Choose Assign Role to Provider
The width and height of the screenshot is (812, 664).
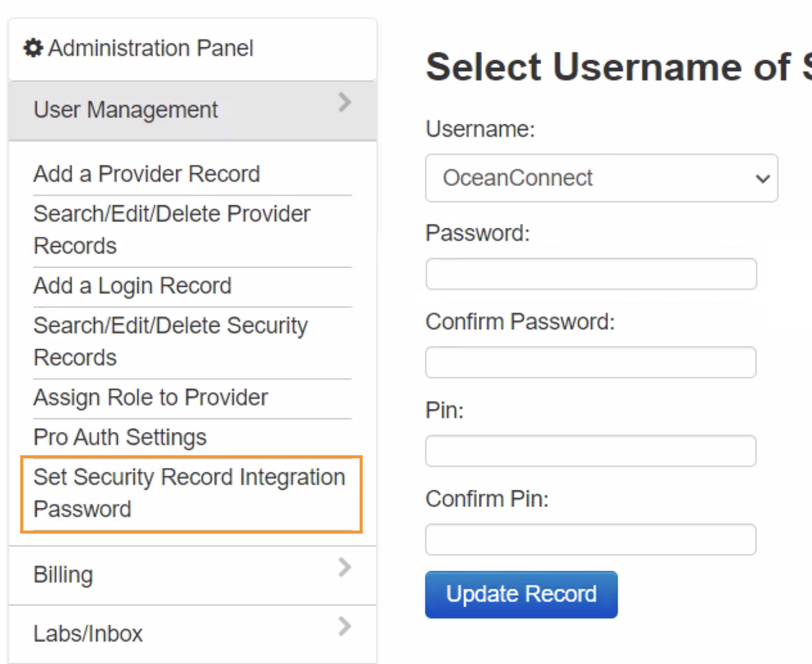pyautogui.click(x=150, y=398)
